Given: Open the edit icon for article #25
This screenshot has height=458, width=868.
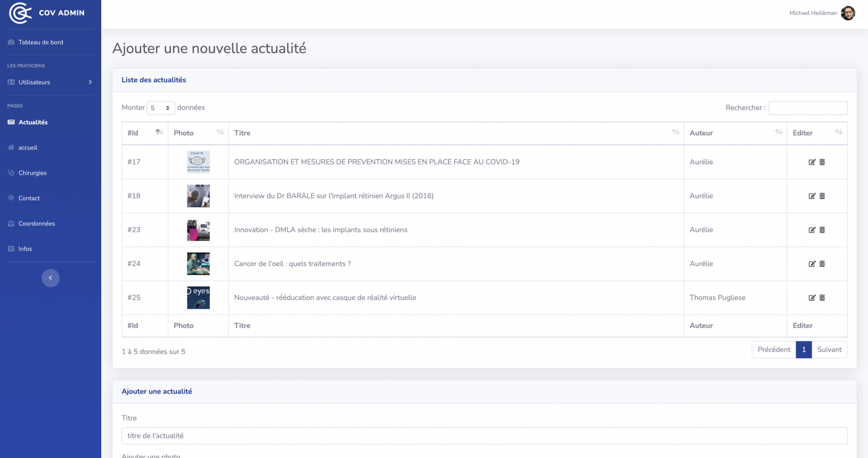Looking at the screenshot, I should 812,298.
